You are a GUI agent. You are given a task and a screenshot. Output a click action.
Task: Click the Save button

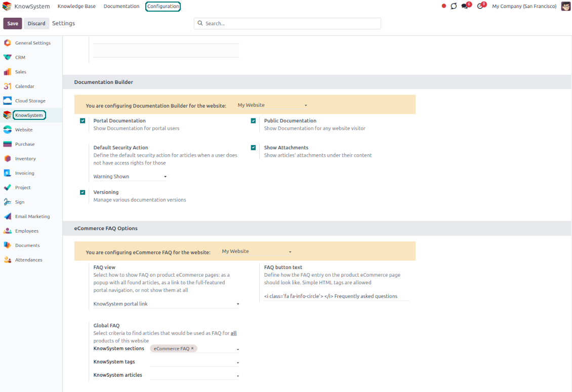click(13, 23)
